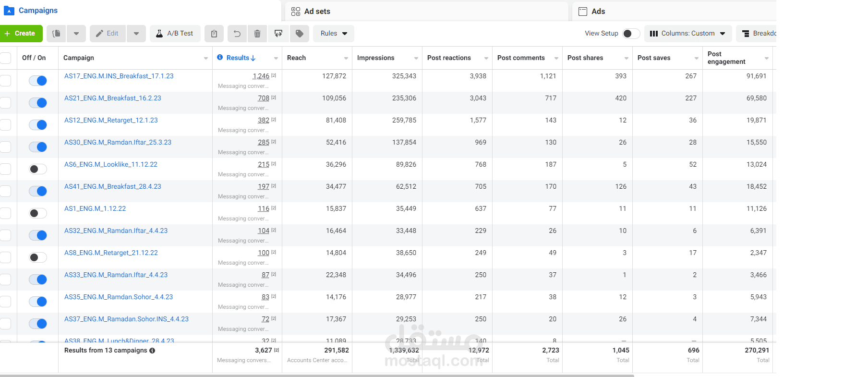Click the clipboard paste icon
868x377 pixels.
214,34
